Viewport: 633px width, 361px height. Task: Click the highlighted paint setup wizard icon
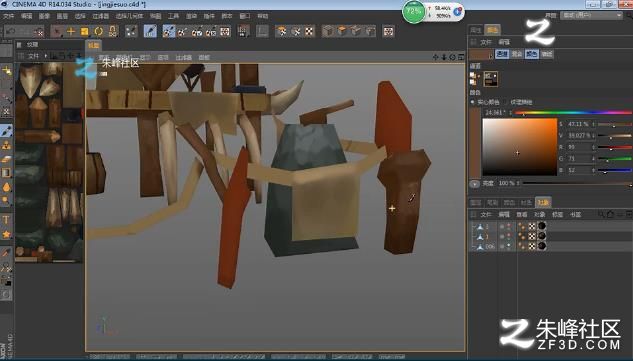point(169,31)
